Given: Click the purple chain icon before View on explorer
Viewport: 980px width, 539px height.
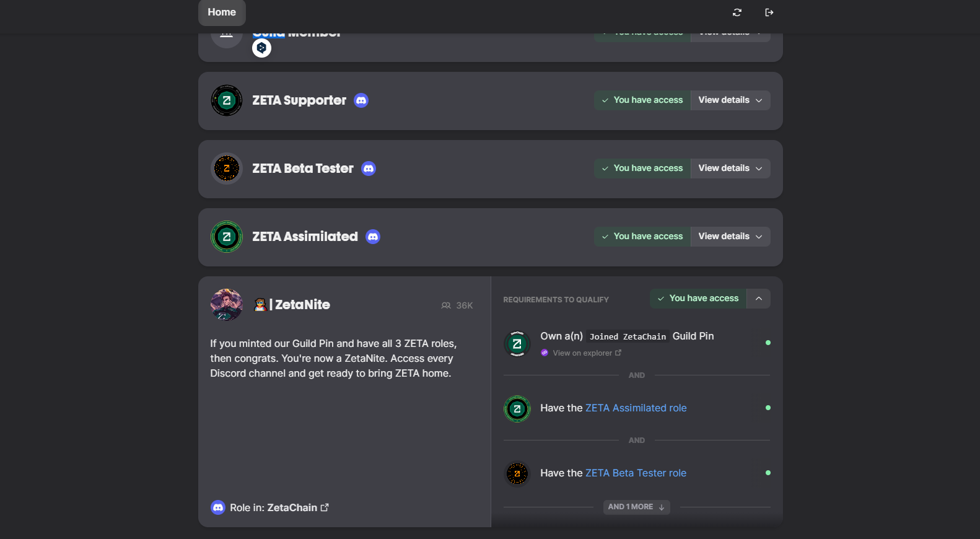Looking at the screenshot, I should [x=545, y=353].
